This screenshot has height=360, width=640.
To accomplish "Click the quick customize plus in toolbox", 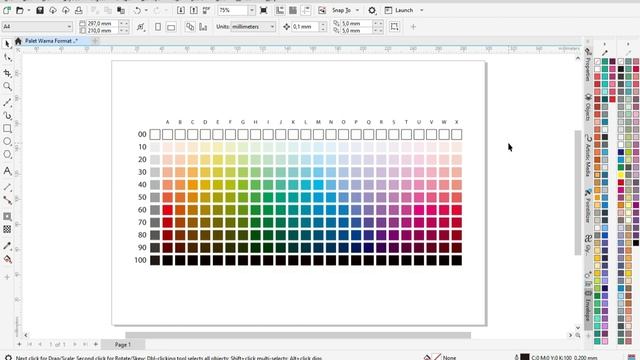I will coord(7,277).
